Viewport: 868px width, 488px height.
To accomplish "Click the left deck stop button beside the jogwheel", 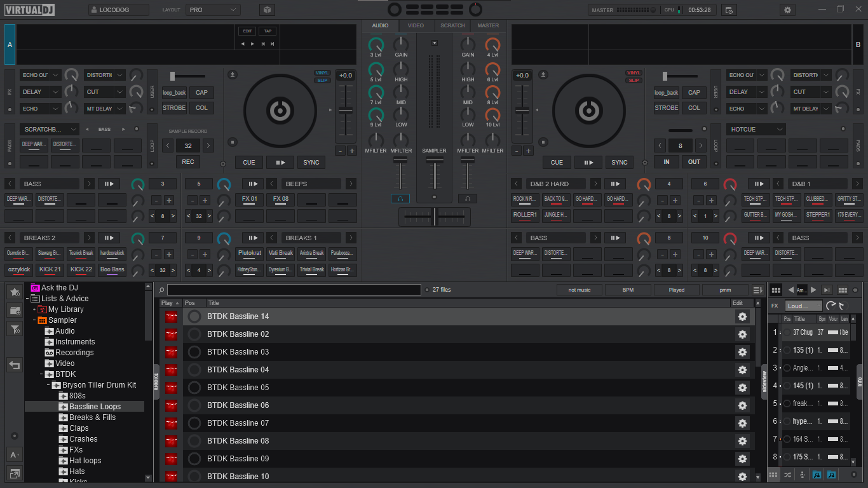I will (x=233, y=142).
